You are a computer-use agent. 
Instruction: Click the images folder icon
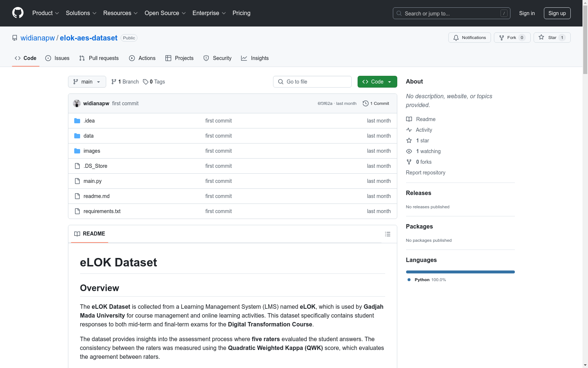click(77, 151)
